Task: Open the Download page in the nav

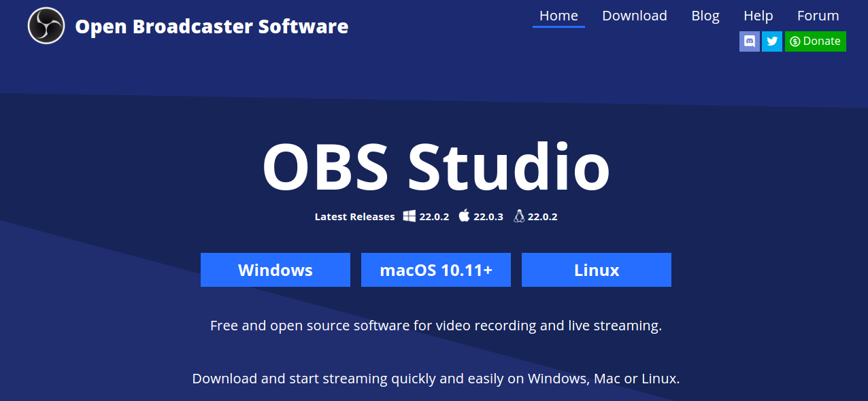Action: [635, 16]
